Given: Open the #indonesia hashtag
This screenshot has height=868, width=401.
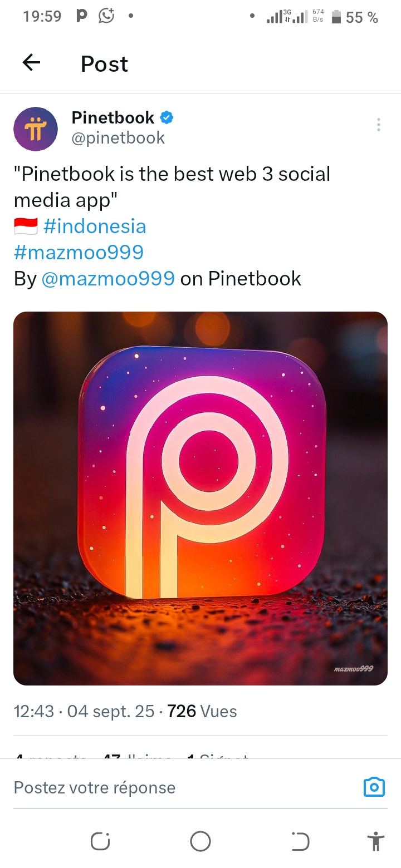Looking at the screenshot, I should (95, 226).
